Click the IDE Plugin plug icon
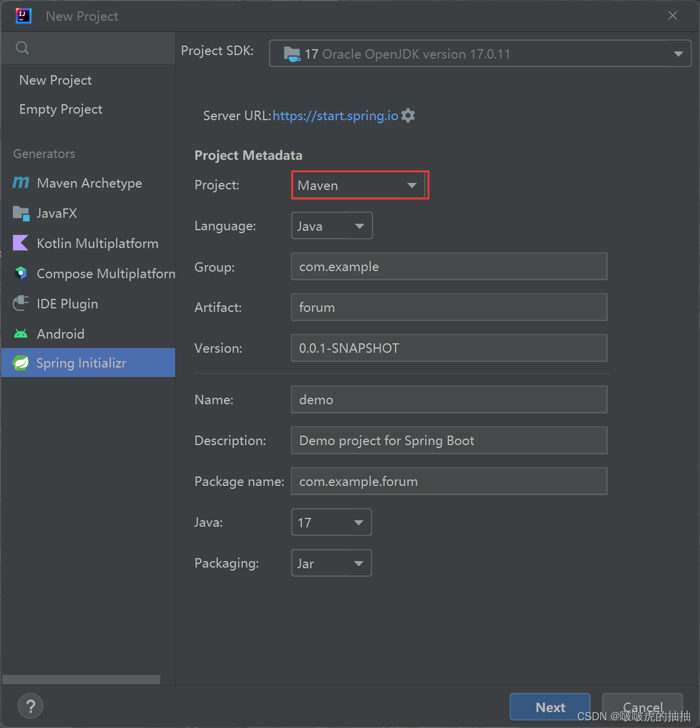 21,303
